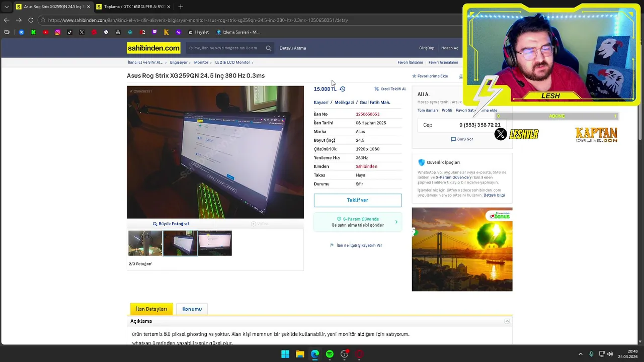Open seller's Tüm İlanları link
The width and height of the screenshot is (644, 362).
click(428, 110)
